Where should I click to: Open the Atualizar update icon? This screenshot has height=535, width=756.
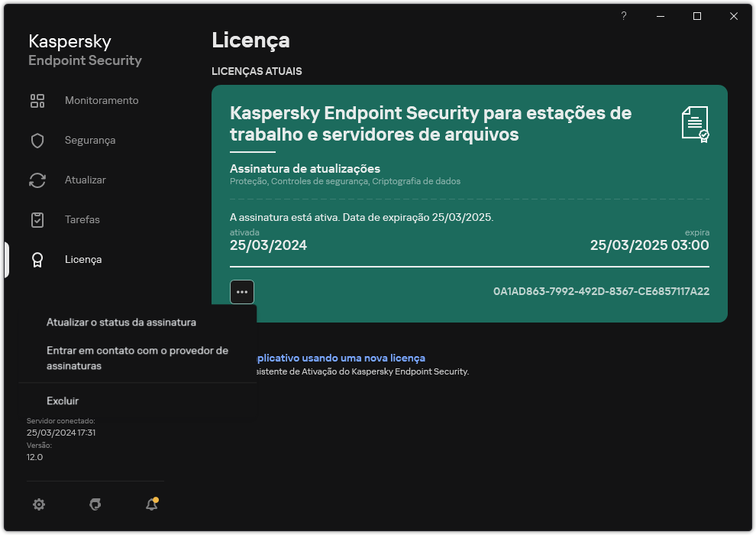tap(37, 180)
